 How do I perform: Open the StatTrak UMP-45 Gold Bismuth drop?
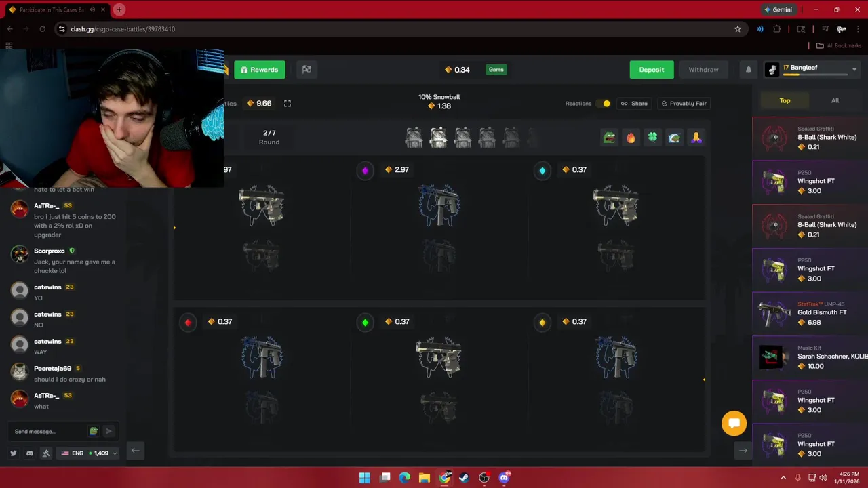pos(810,313)
